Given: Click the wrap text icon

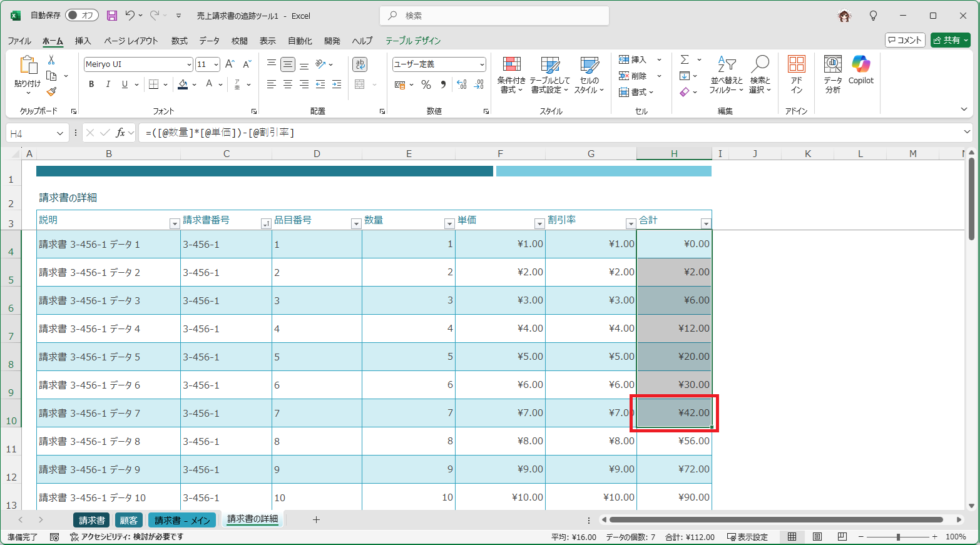Looking at the screenshot, I should point(360,64).
